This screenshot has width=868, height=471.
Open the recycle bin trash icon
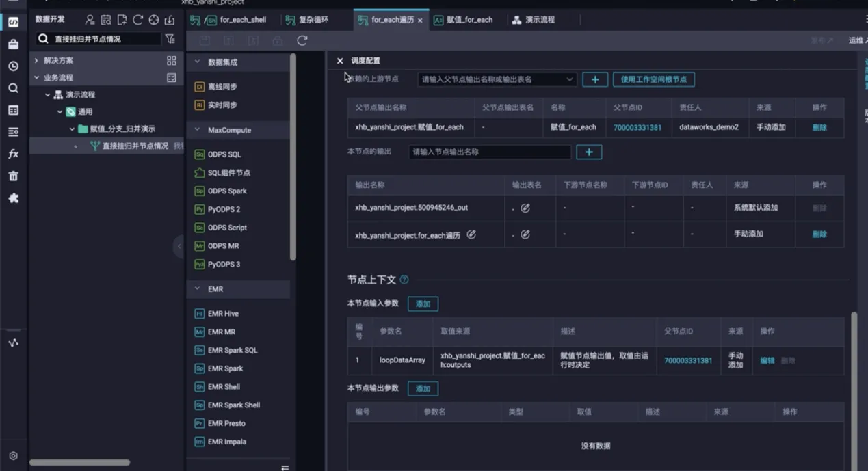coord(13,176)
